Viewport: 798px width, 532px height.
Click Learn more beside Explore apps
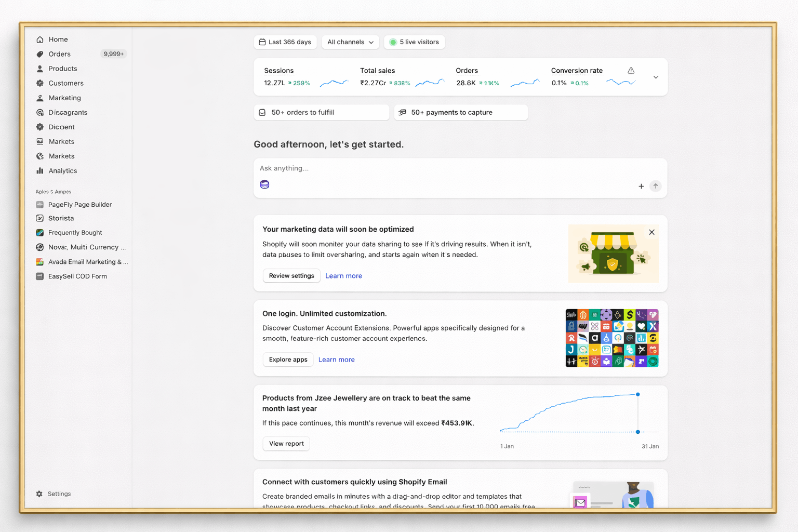click(336, 360)
